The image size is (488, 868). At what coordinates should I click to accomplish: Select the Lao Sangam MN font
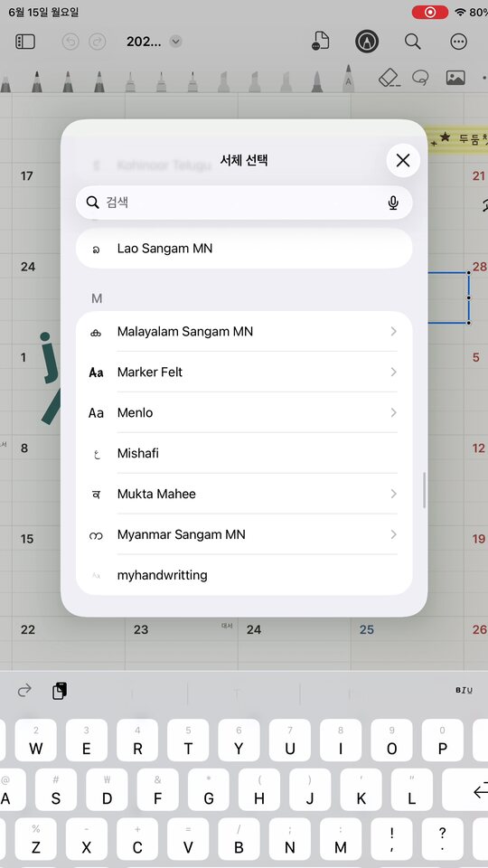tap(244, 249)
